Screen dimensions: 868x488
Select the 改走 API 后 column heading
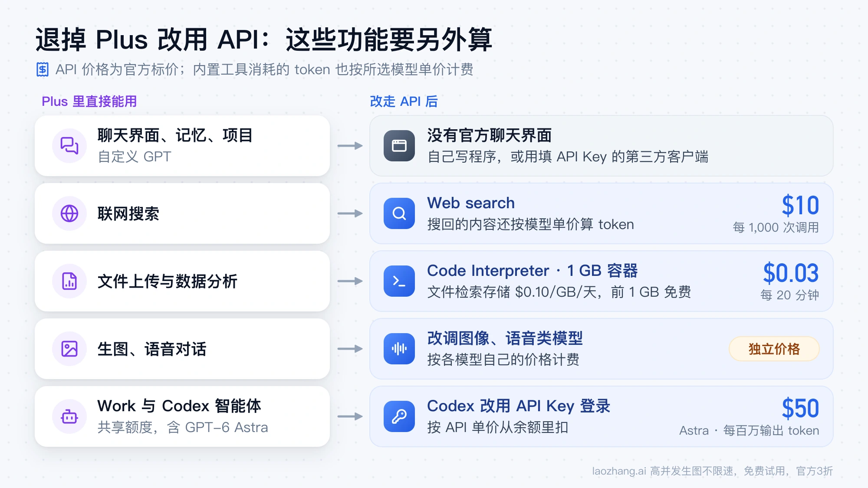[x=404, y=102]
